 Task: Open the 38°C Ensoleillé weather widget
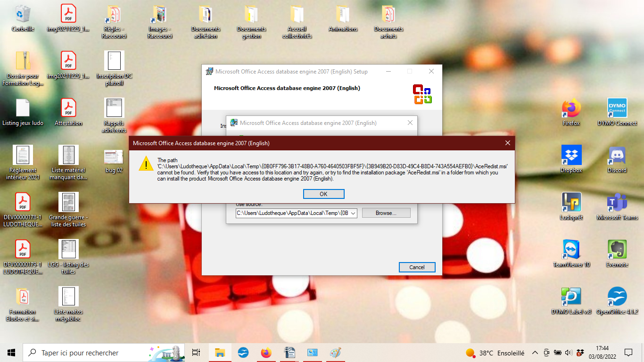coord(495,353)
